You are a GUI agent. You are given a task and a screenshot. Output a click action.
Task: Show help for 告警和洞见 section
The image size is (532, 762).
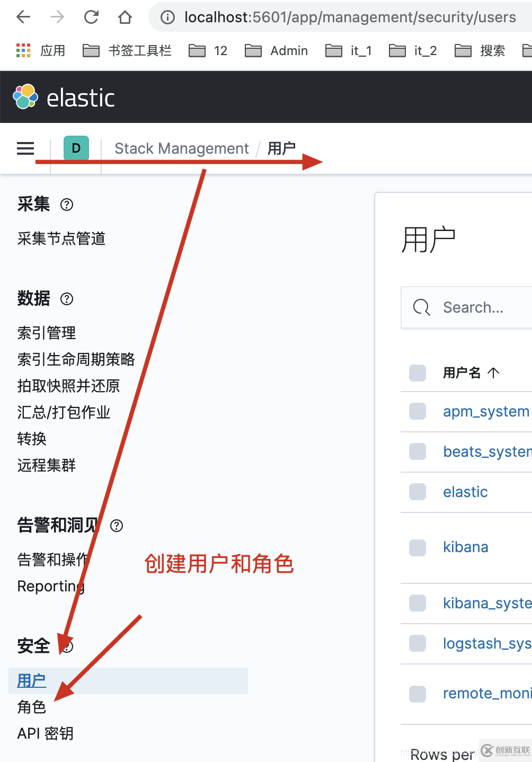pyautogui.click(x=117, y=526)
